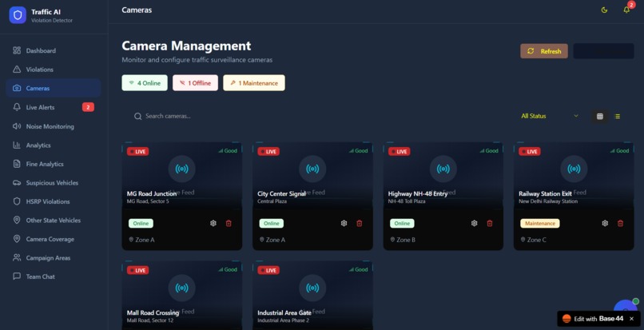Delete Railway Station Exit camera
This screenshot has width=644, height=330.
pos(621,223)
